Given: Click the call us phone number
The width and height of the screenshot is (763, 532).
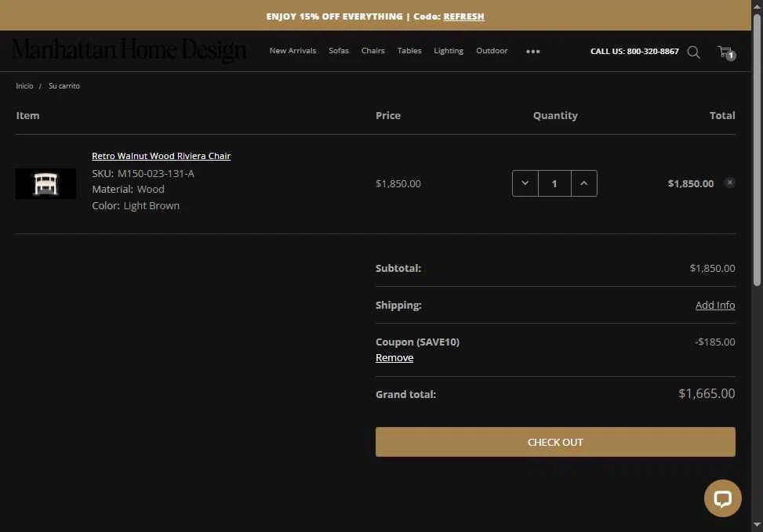Looking at the screenshot, I should coord(634,51).
